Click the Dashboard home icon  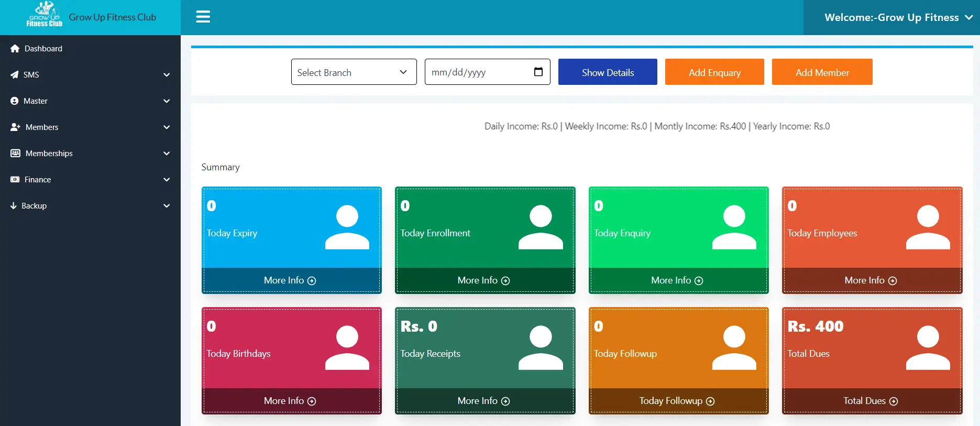[15, 49]
